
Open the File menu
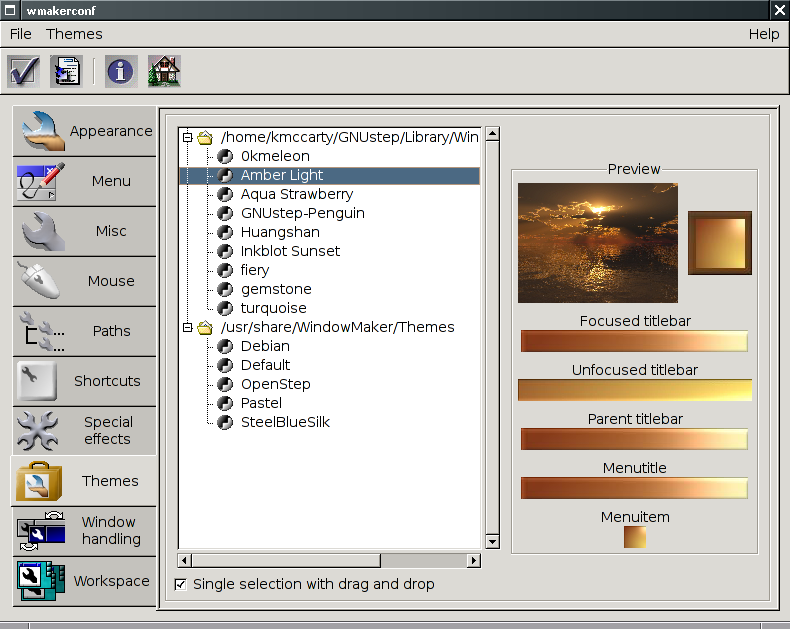pyautogui.click(x=21, y=34)
